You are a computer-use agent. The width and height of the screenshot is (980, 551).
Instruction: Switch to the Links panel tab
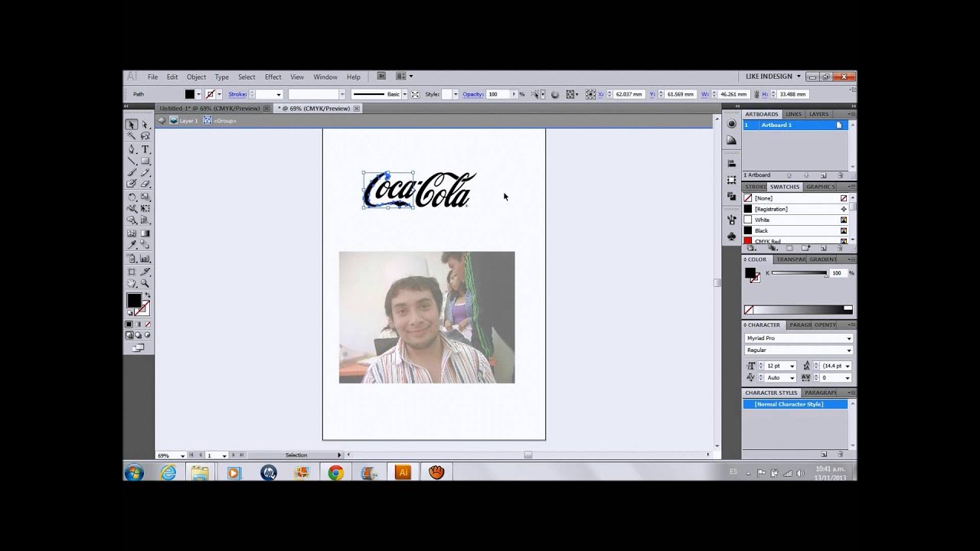coord(794,114)
